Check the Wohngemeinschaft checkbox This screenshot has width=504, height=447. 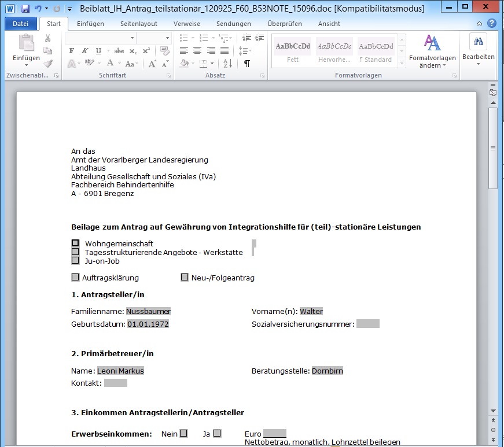tap(75, 243)
